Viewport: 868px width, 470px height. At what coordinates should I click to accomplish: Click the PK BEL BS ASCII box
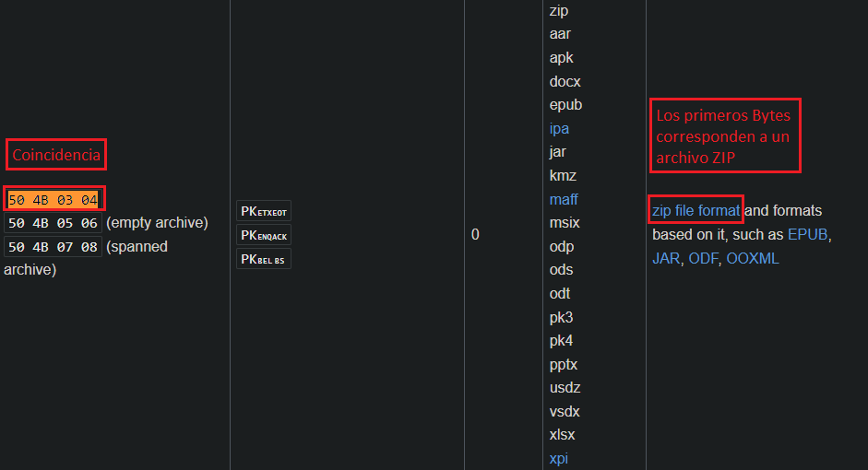click(264, 259)
